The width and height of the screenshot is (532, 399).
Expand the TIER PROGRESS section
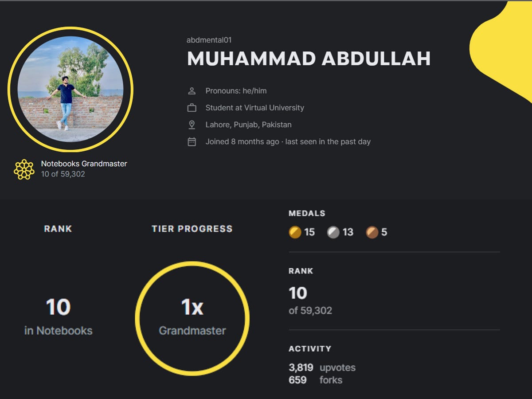192,229
